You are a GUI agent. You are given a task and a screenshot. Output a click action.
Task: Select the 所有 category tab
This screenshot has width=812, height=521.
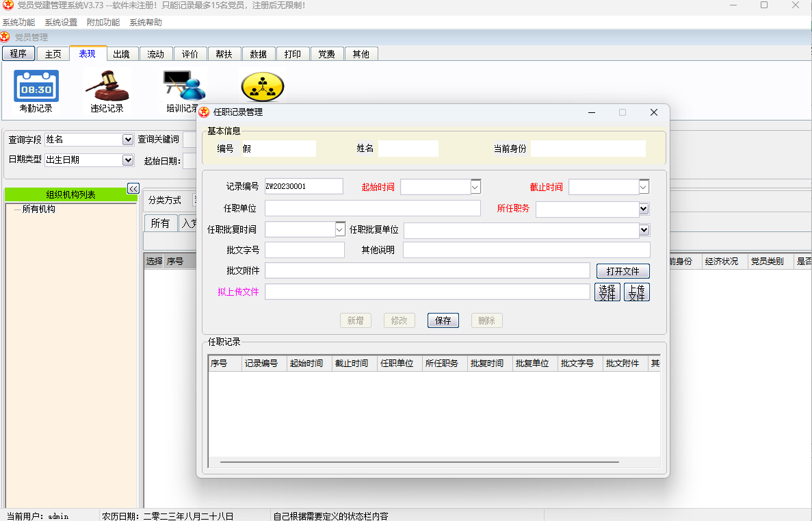tap(161, 223)
